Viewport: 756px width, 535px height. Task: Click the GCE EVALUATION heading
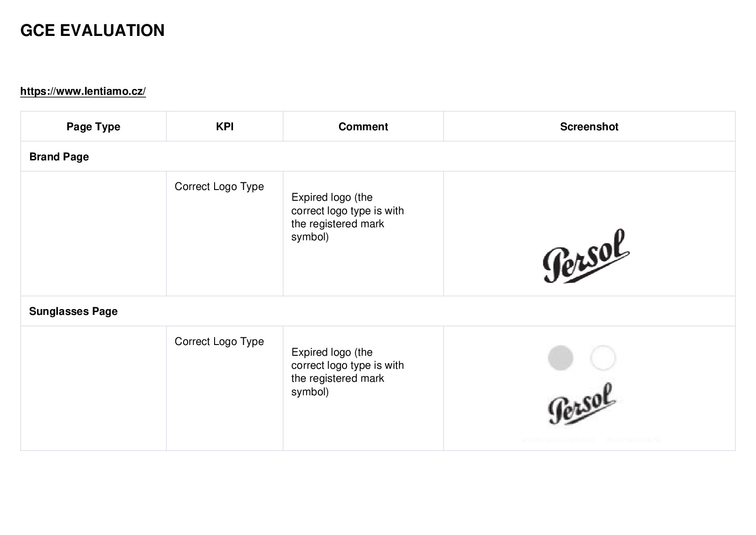[x=92, y=31]
